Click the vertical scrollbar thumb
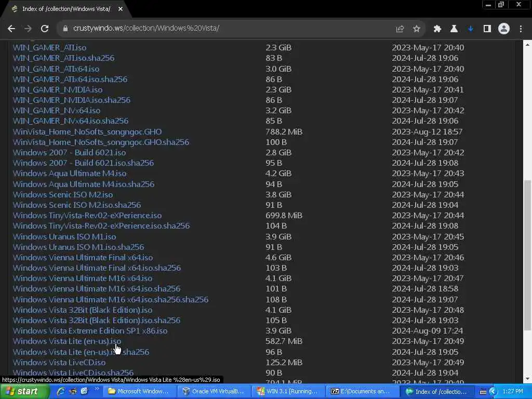The image size is (532, 399). click(x=527, y=255)
